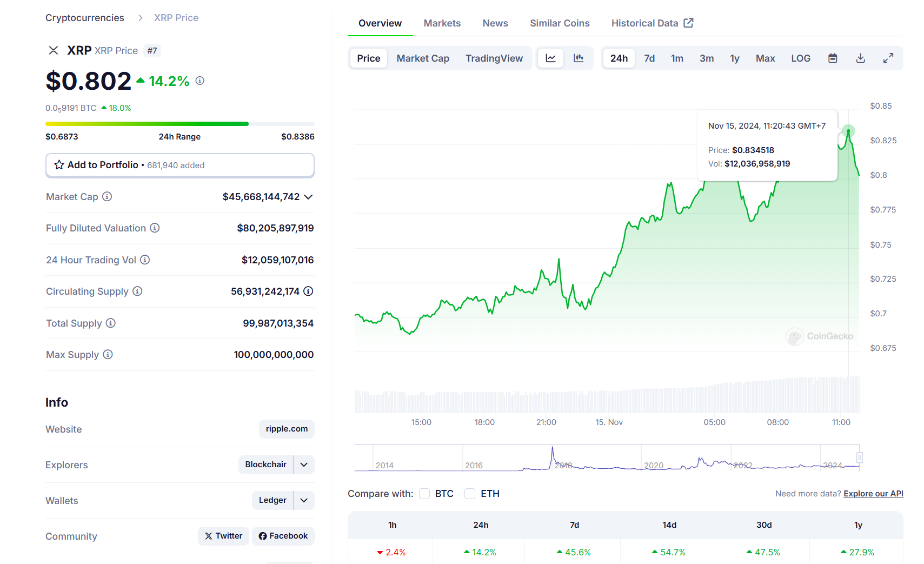This screenshot has height=564, width=924.
Task: Click the star icon in Add to Portfolio
Action: 59,165
